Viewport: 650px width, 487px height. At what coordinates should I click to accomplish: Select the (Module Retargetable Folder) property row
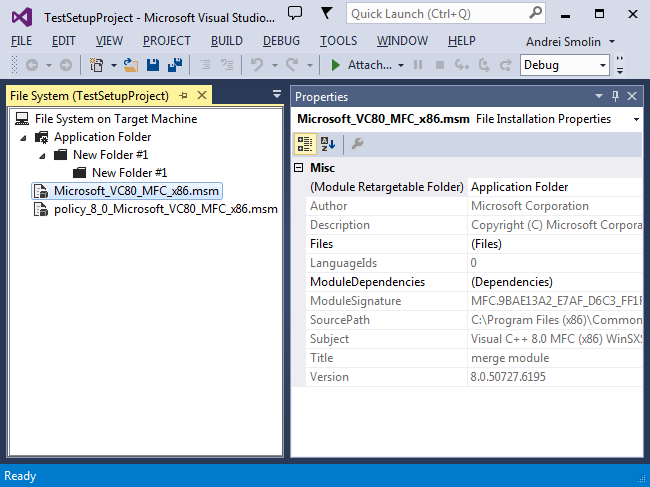(474, 187)
